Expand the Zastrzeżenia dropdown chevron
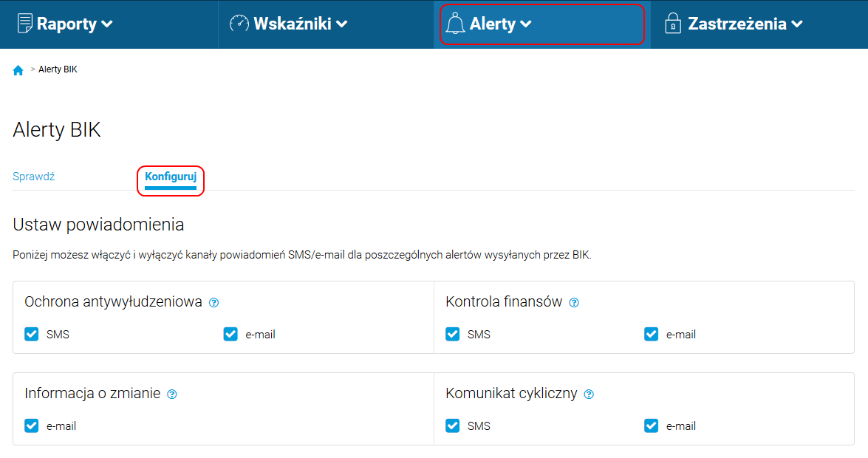The height and width of the screenshot is (458, 868). pyautogui.click(x=797, y=24)
